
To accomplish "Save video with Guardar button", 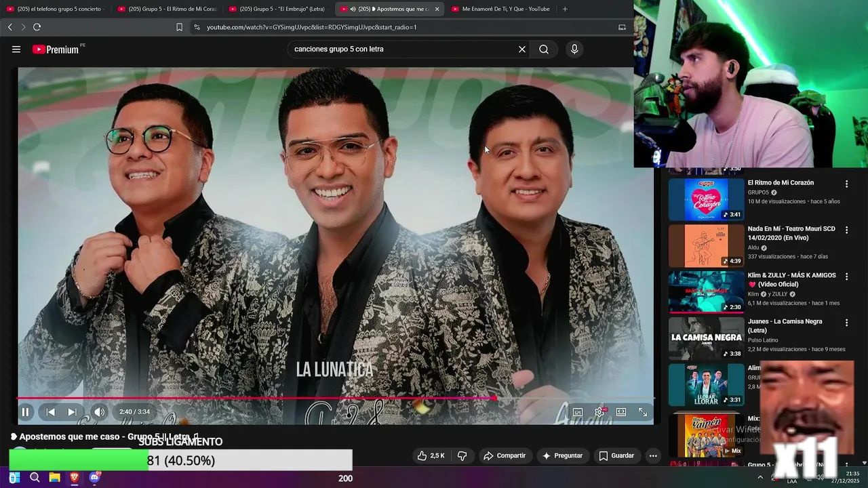I will (616, 455).
